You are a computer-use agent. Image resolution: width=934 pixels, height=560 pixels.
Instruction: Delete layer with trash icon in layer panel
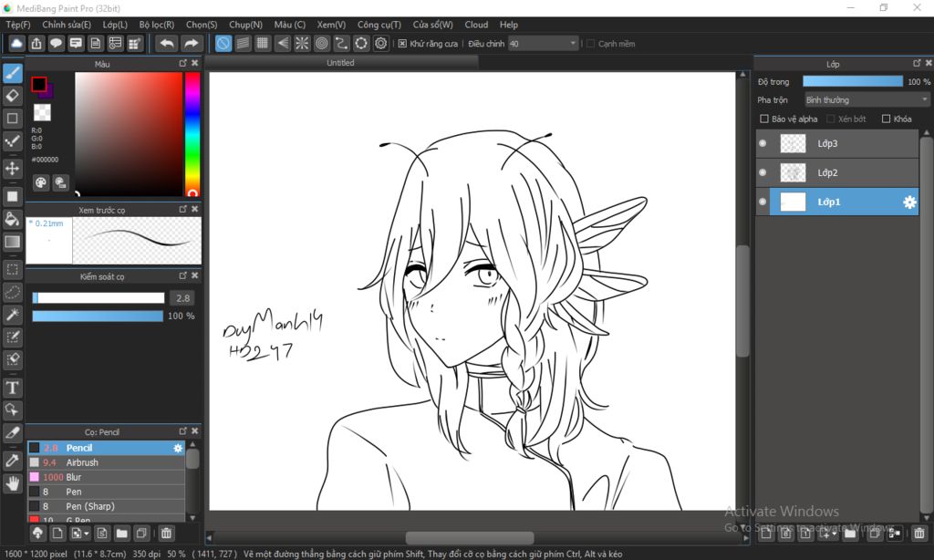point(919,534)
